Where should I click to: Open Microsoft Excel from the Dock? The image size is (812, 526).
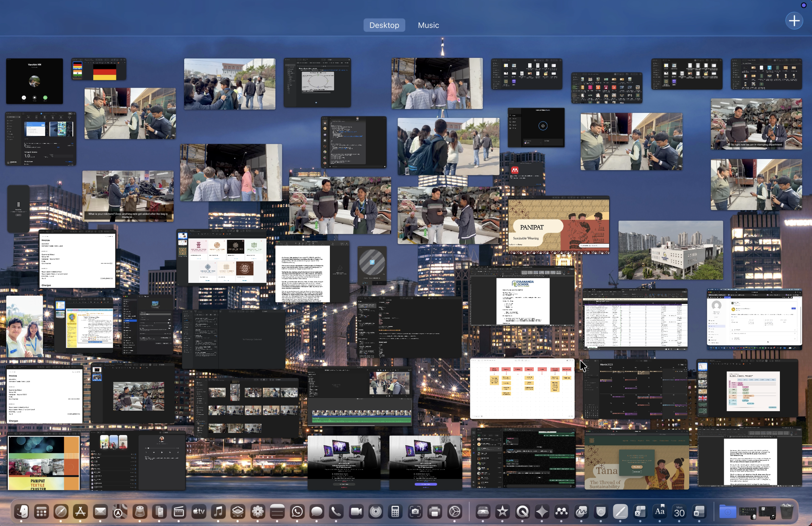point(640,513)
